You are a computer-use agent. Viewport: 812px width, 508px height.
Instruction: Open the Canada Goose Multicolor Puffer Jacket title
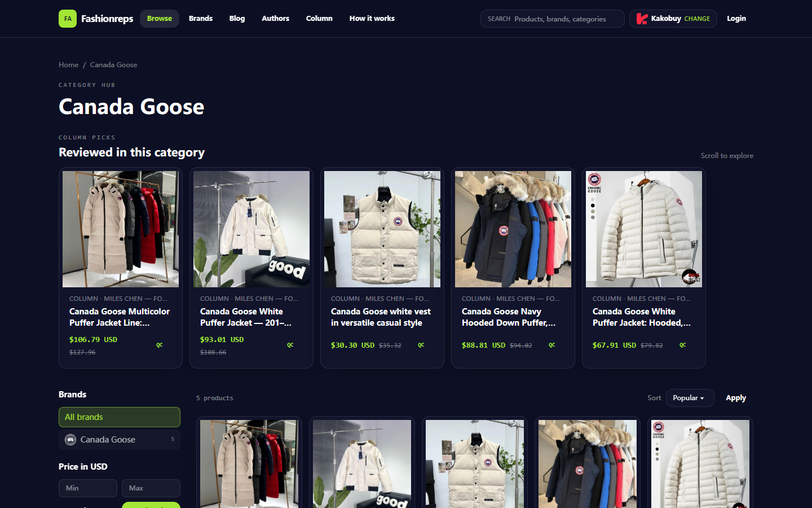(120, 317)
